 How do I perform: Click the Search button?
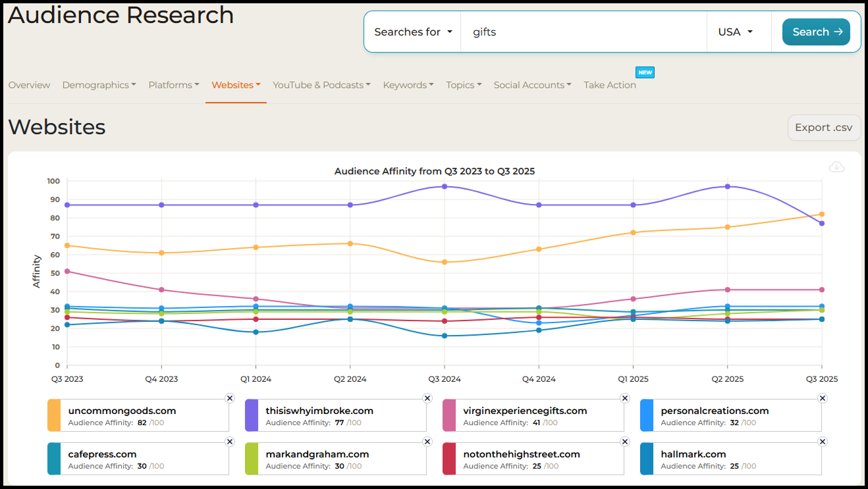[x=816, y=32]
